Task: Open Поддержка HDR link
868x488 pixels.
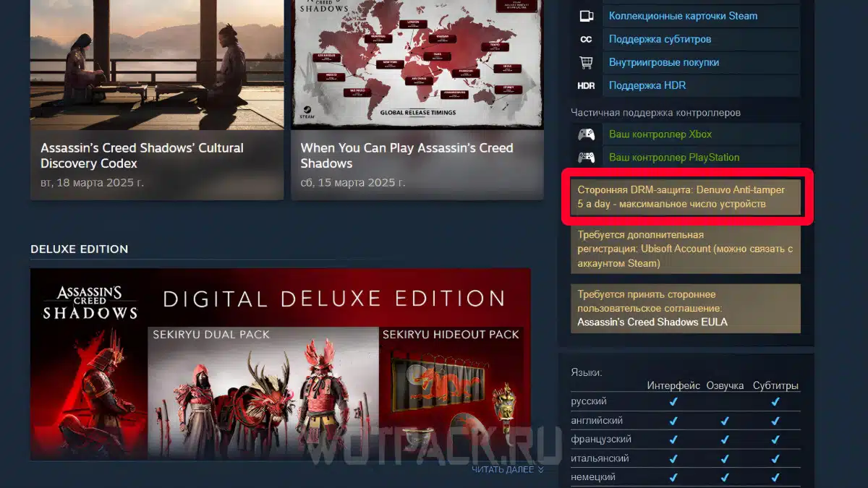Action: click(x=647, y=85)
